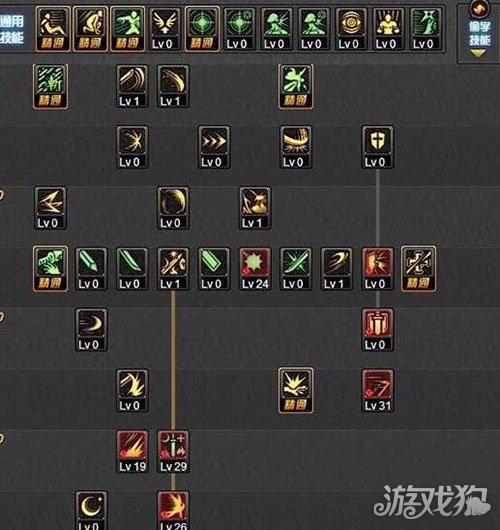Image resolution: width=500 pixels, height=530 pixels.
Task: Click the crescent moon skill icon
Action: coord(91,510)
